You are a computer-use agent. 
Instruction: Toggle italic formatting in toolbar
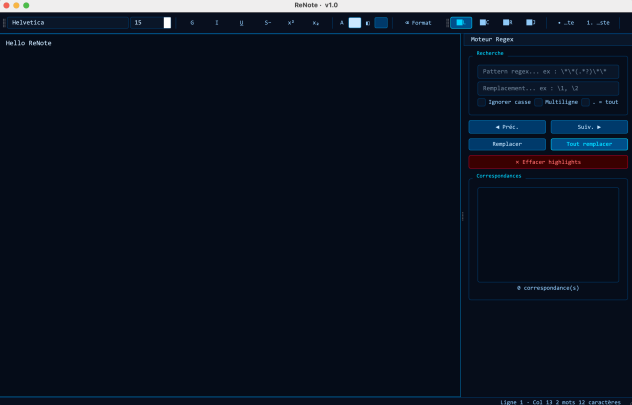tap(217, 22)
